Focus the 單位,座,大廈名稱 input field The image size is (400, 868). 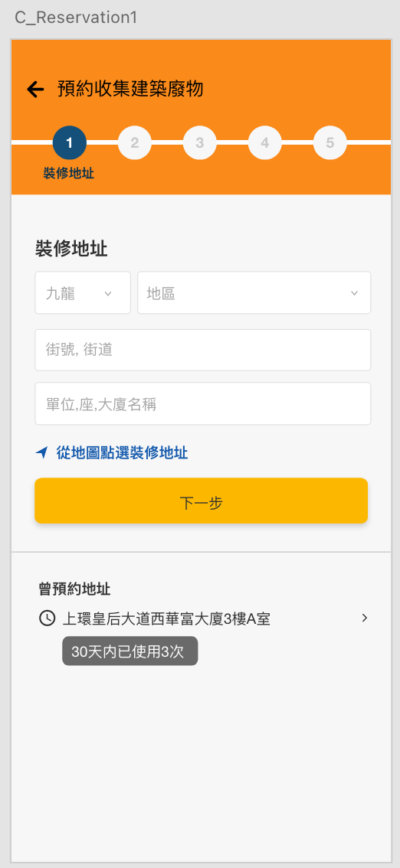pos(203,403)
